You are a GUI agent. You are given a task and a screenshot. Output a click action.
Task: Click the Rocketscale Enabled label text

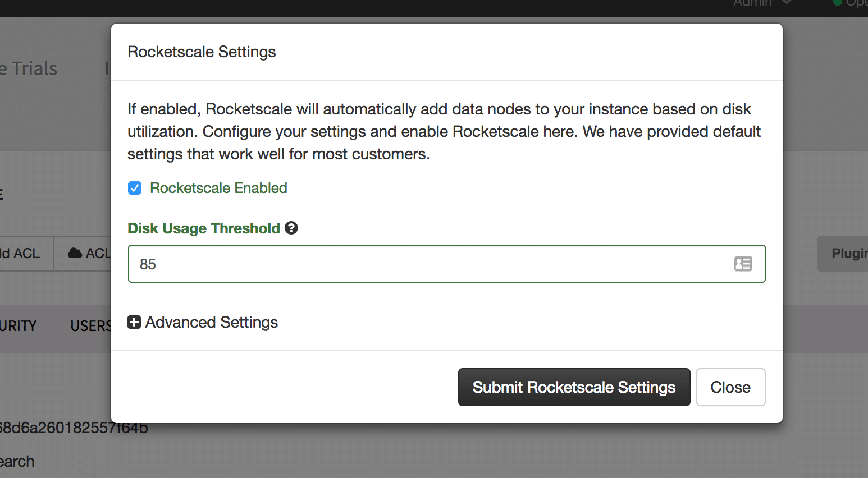pyautogui.click(x=218, y=188)
